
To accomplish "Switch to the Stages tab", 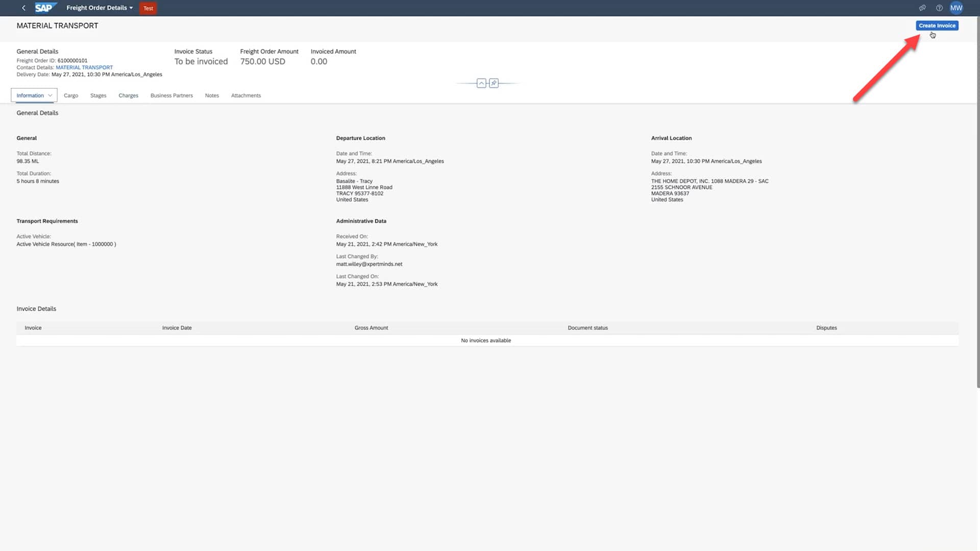I will tap(99, 95).
